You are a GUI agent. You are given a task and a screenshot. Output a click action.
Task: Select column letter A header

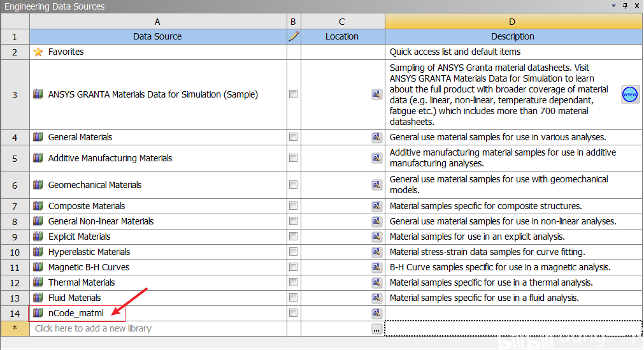click(158, 22)
